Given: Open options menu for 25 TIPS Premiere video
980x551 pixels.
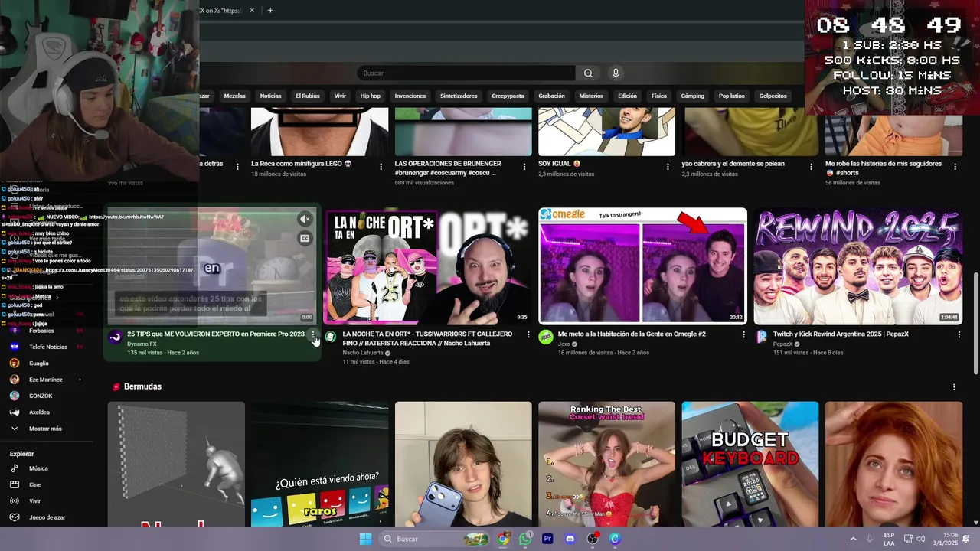Looking at the screenshot, I should 313,335.
